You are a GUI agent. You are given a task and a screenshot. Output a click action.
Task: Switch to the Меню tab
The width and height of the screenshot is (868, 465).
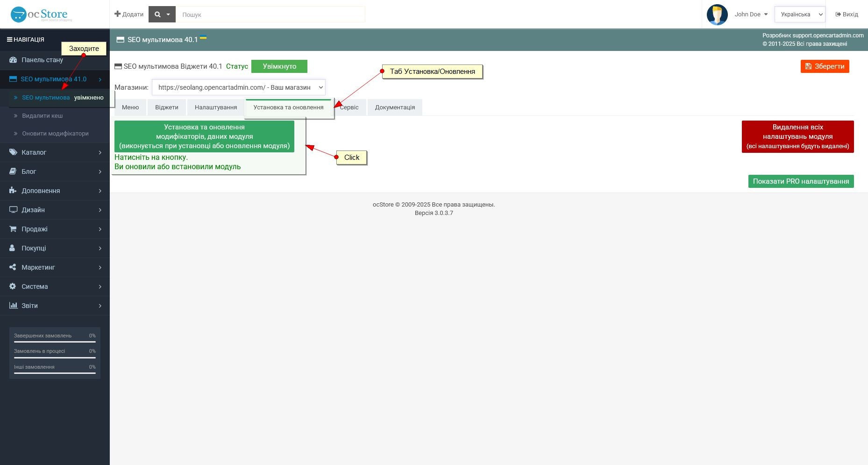point(130,107)
